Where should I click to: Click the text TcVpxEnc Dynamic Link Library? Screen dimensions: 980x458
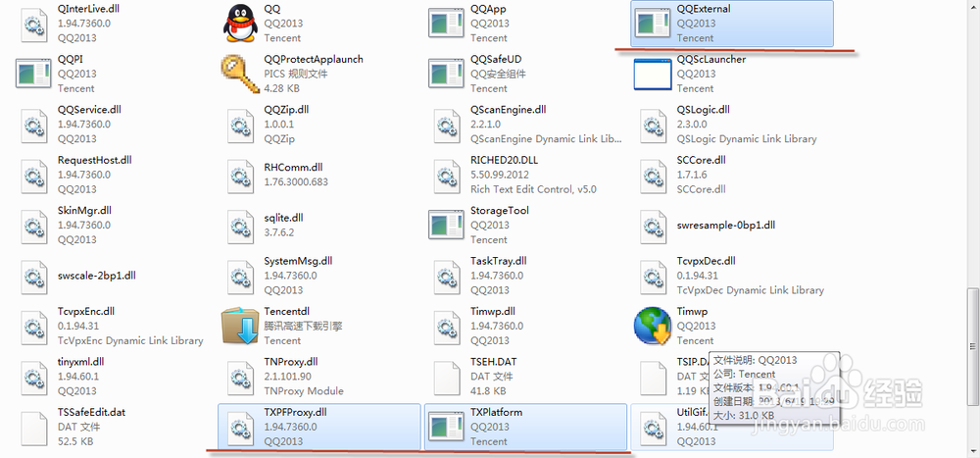[x=130, y=341]
